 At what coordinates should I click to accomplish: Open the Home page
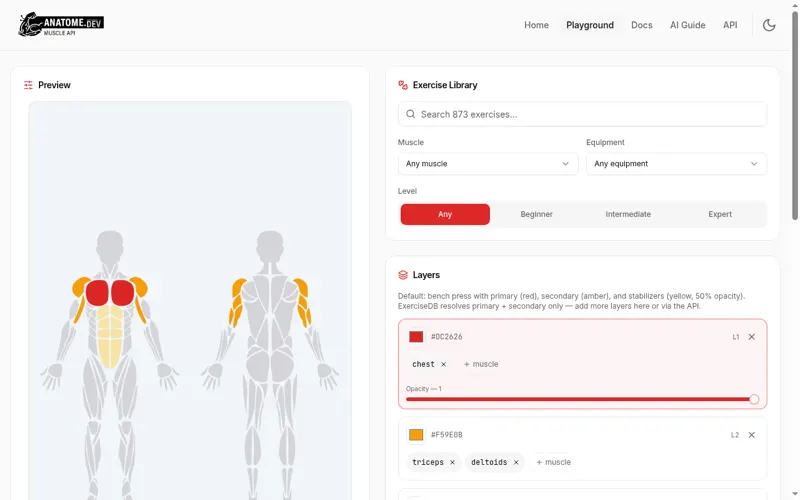536,25
